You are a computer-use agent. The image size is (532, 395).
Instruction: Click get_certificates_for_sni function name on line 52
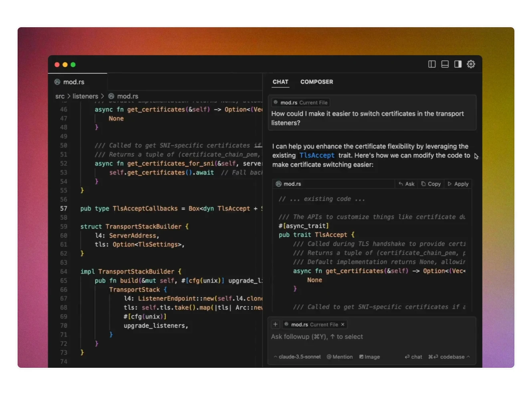point(171,163)
